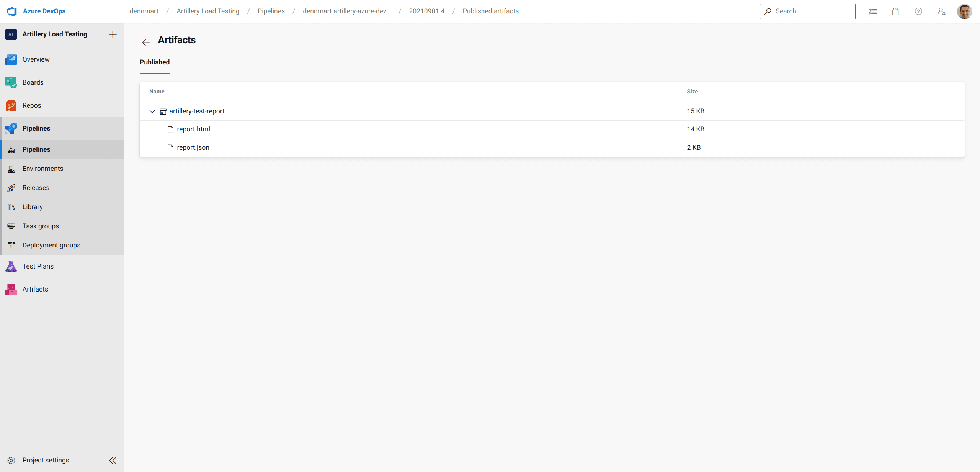Image resolution: width=980 pixels, height=472 pixels.
Task: Click the Search input field
Action: point(808,11)
